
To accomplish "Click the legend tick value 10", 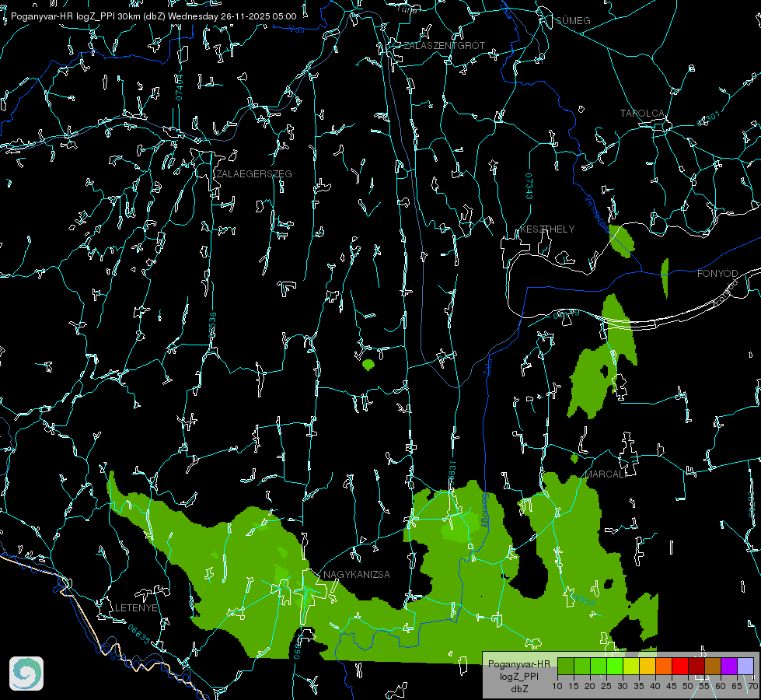I will coord(557,686).
